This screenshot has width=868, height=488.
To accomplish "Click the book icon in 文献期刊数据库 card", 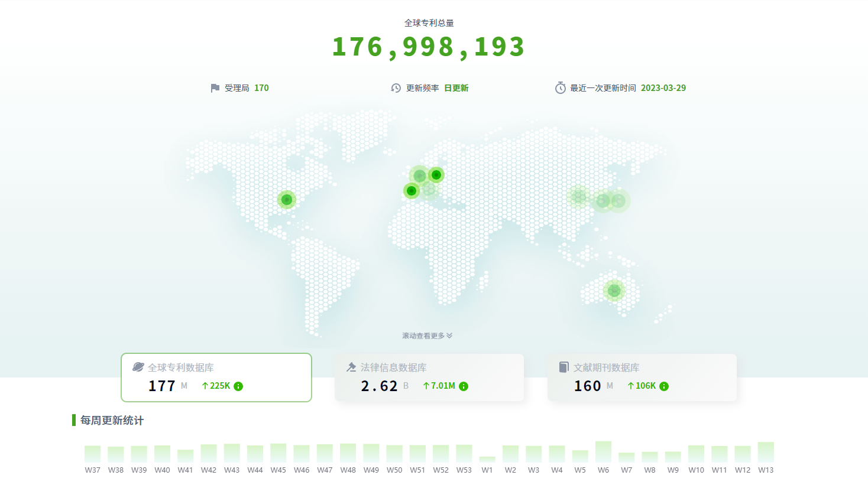I will click(x=564, y=367).
